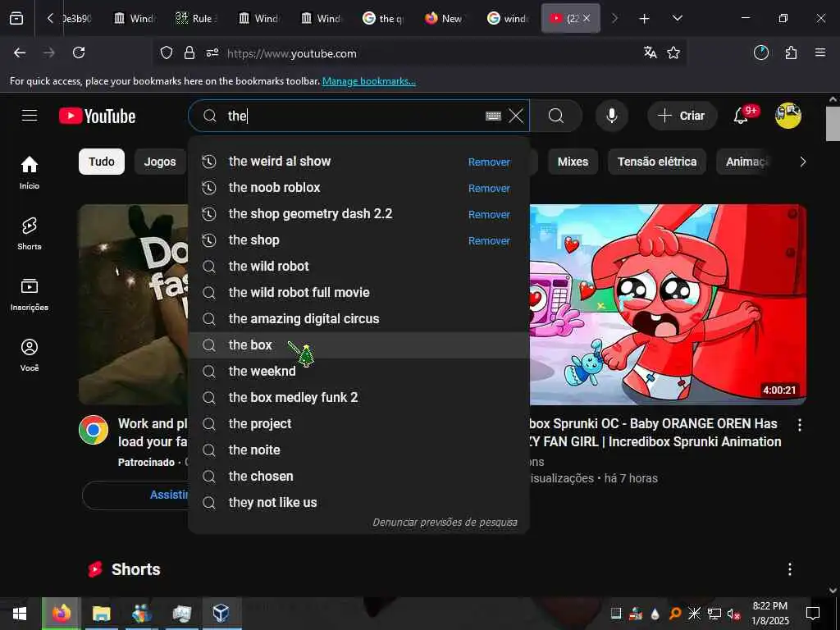Screen dimensions: 840x630
Task: Click the muted speaker tray icon
Action: 733,614
